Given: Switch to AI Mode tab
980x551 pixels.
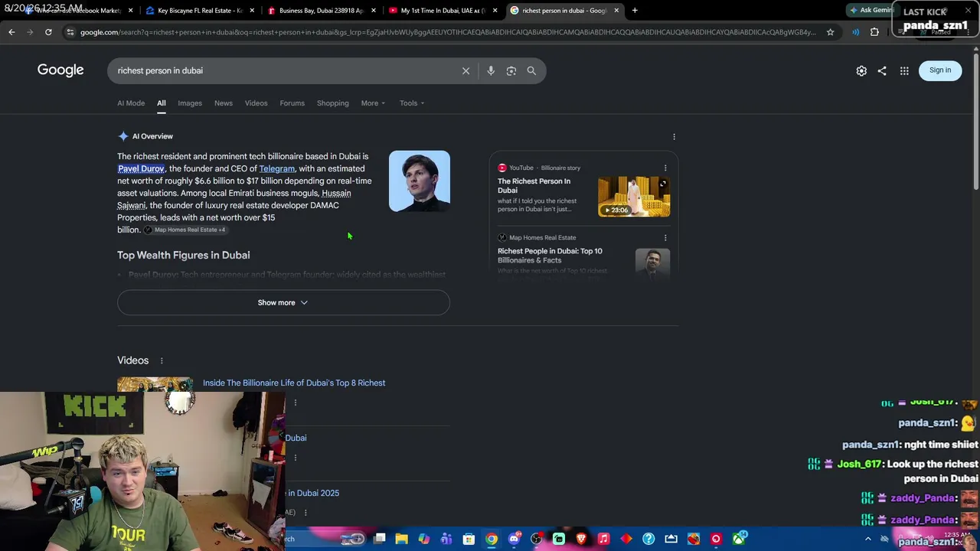Looking at the screenshot, I should pyautogui.click(x=131, y=103).
